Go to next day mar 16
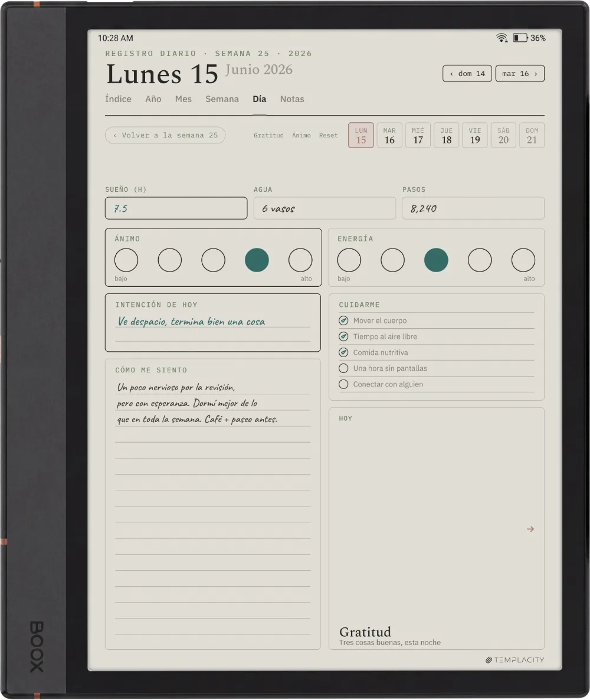This screenshot has height=700, width=590. (x=520, y=74)
